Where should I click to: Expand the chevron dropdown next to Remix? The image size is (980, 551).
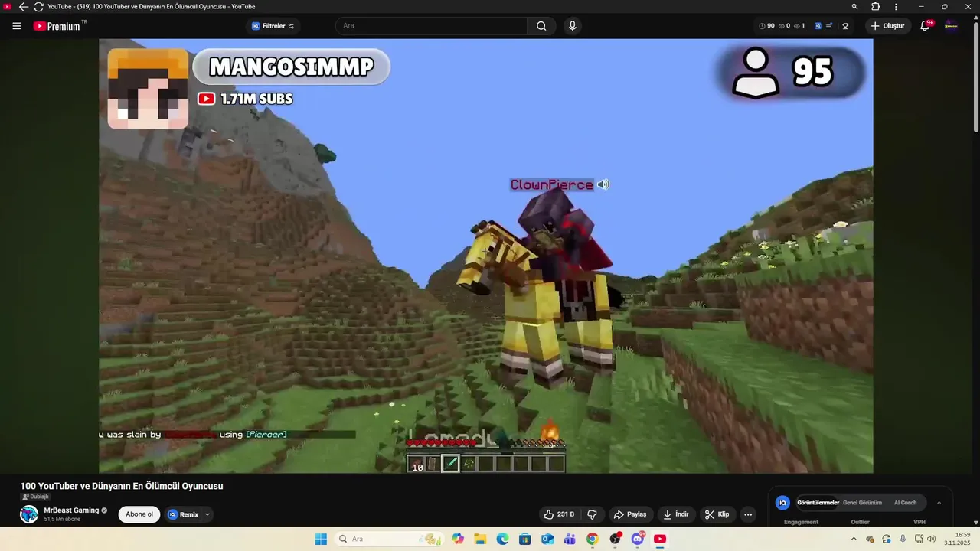(207, 514)
